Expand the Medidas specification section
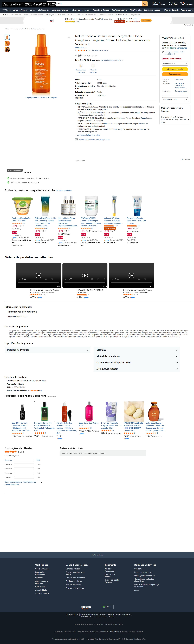This screenshot has width=194, height=644. pyautogui.click(x=137, y=350)
